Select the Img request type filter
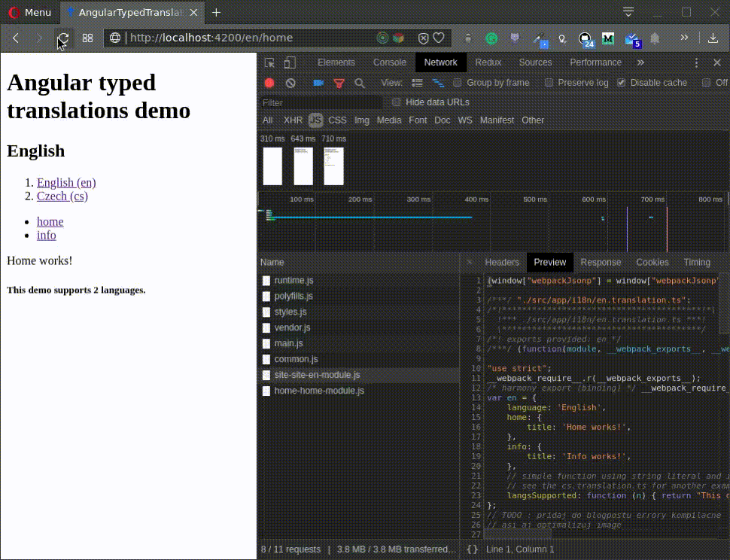The height and width of the screenshot is (560, 730). (362, 120)
